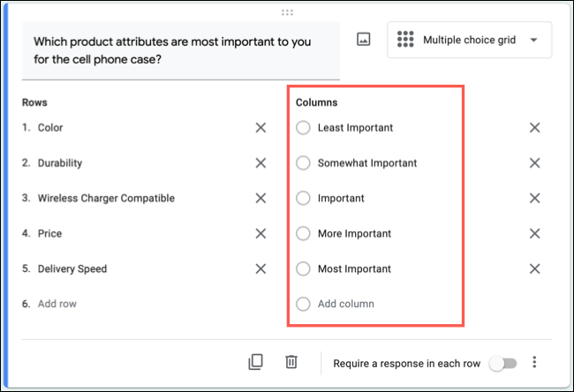Viewport: 574px width, 392px height.
Task: Open the three-dot more options menu
Action: pos(534,362)
